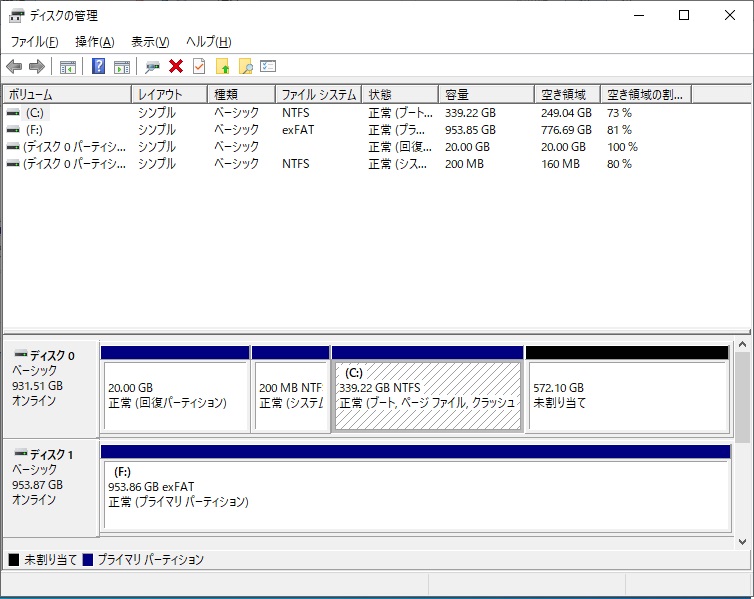
Task: Select the (C:) 339.22 GB NTFS partition block
Action: pyautogui.click(x=427, y=389)
